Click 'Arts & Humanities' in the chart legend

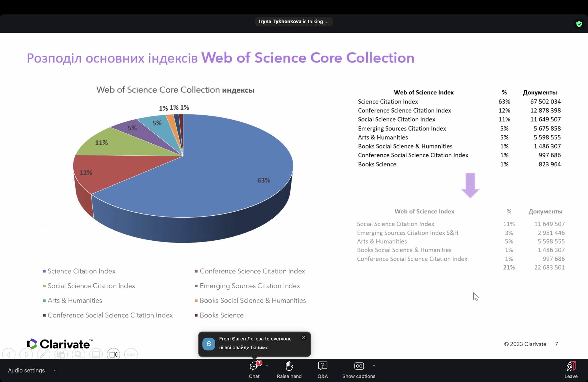point(75,301)
